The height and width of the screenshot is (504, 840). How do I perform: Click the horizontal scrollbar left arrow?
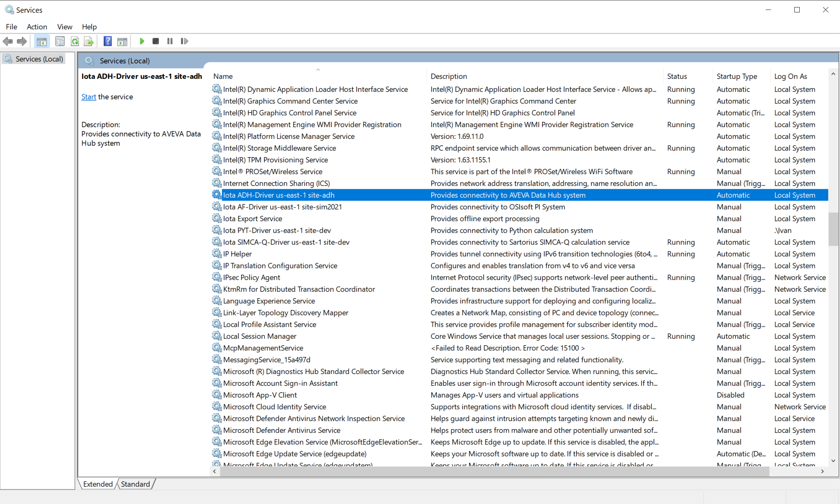[x=215, y=471]
